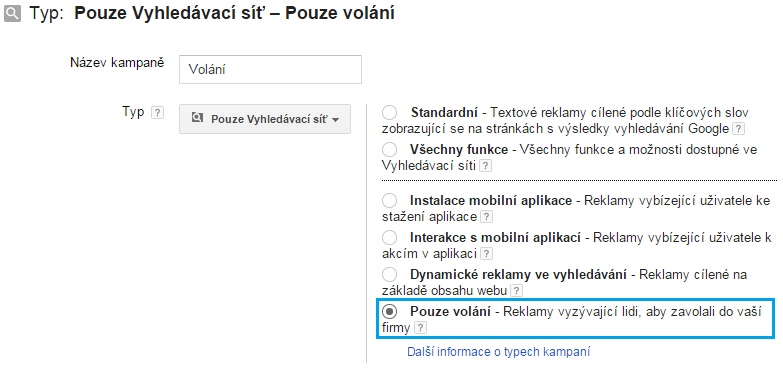This screenshot has width=783, height=373.
Task: Select the Pouze volání radio button
Action: click(x=390, y=311)
